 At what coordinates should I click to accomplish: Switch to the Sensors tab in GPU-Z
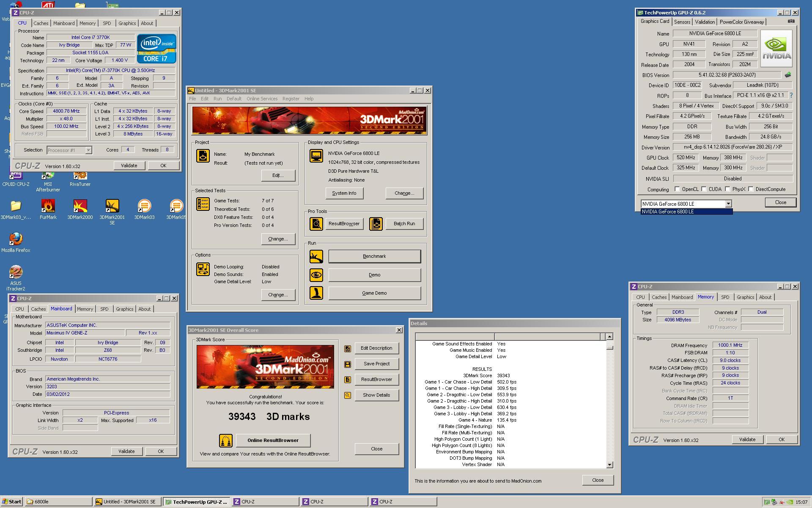pyautogui.click(x=682, y=22)
